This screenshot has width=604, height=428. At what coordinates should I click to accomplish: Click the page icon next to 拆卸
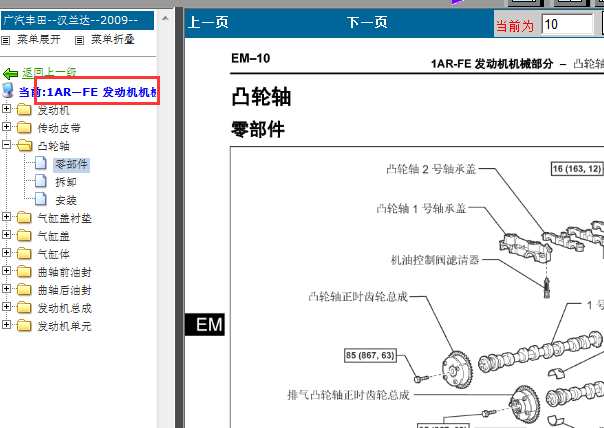click(41, 181)
